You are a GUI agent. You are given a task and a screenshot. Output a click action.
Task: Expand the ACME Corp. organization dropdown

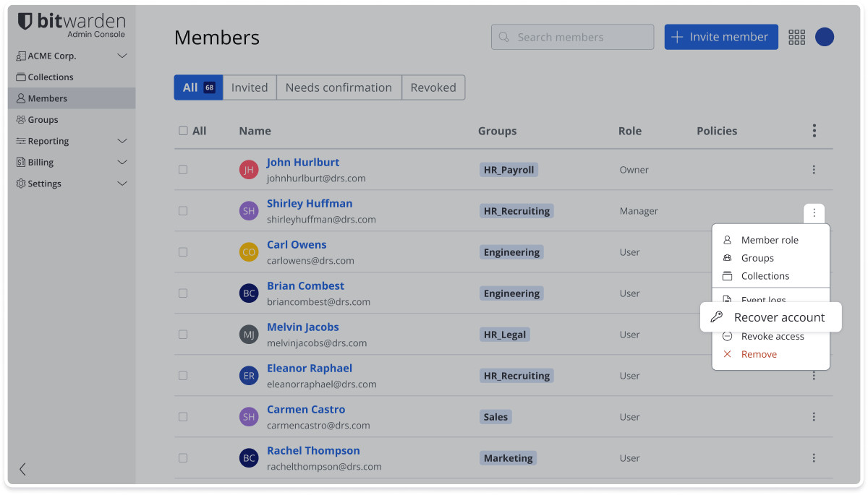122,56
